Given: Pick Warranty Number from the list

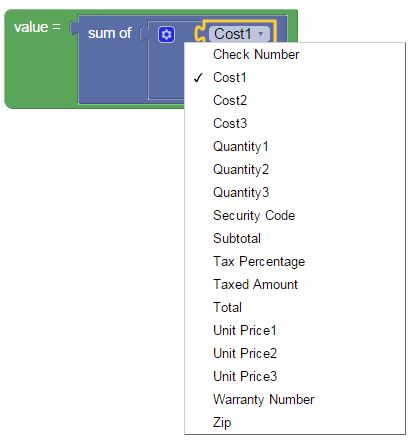Looking at the screenshot, I should (x=295, y=399).
